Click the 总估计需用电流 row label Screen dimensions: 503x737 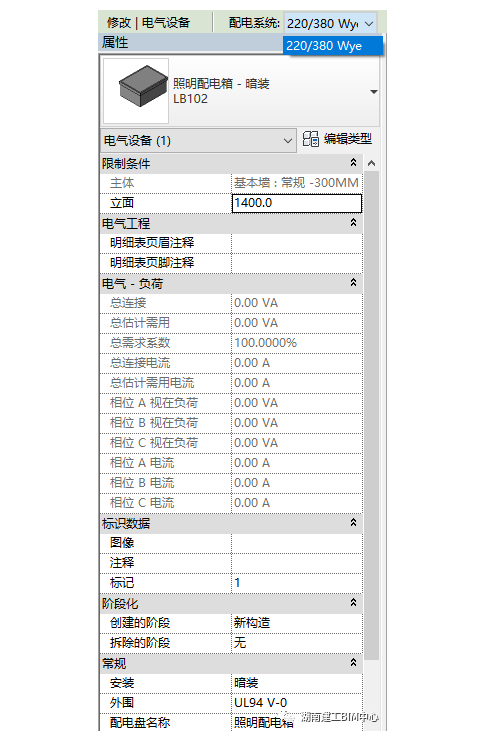[x=152, y=383]
